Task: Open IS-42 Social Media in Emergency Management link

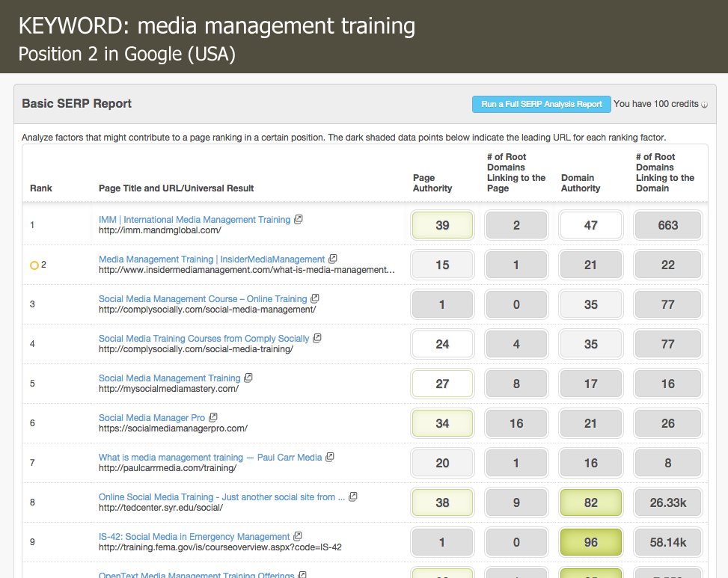Action: pyautogui.click(x=194, y=537)
